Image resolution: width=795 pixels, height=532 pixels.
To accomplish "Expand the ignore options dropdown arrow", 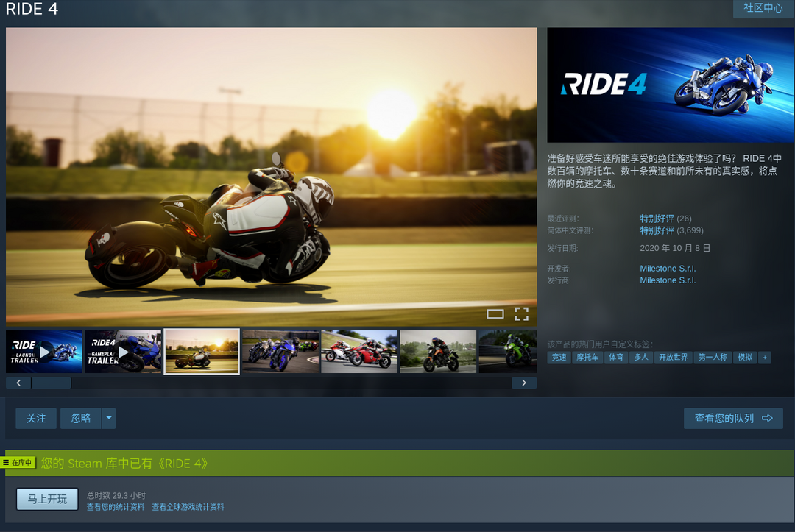I will [108, 419].
